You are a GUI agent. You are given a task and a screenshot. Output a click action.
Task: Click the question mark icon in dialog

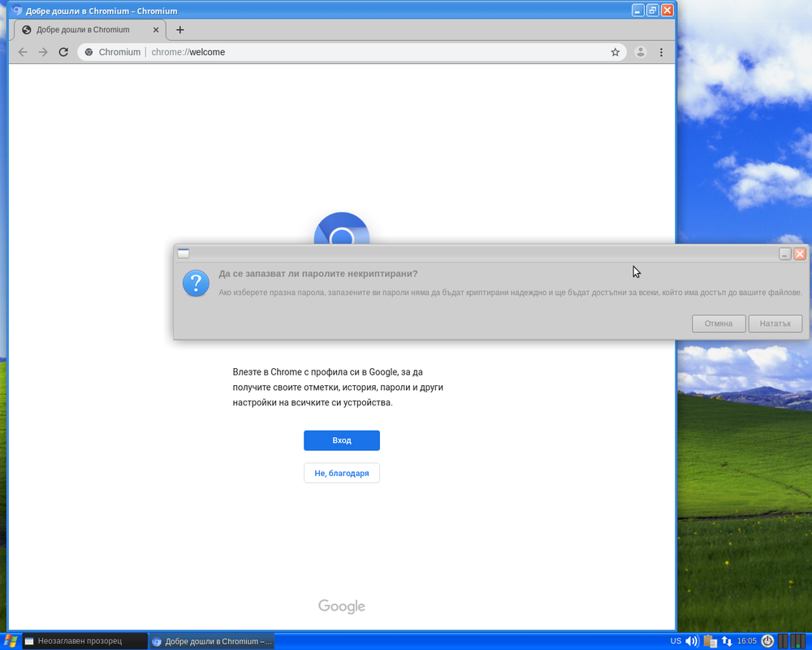click(x=196, y=283)
